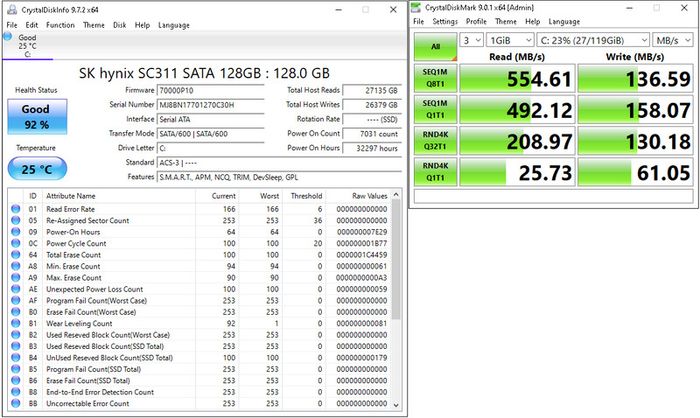Run all benchmarks with the All button
The height and width of the screenshot is (418, 700).
[x=436, y=46]
